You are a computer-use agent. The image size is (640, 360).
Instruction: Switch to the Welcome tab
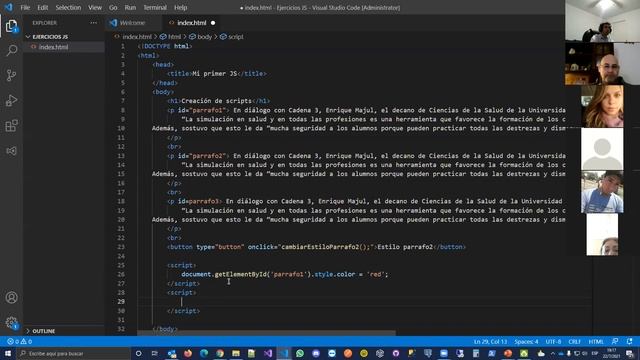coord(134,23)
